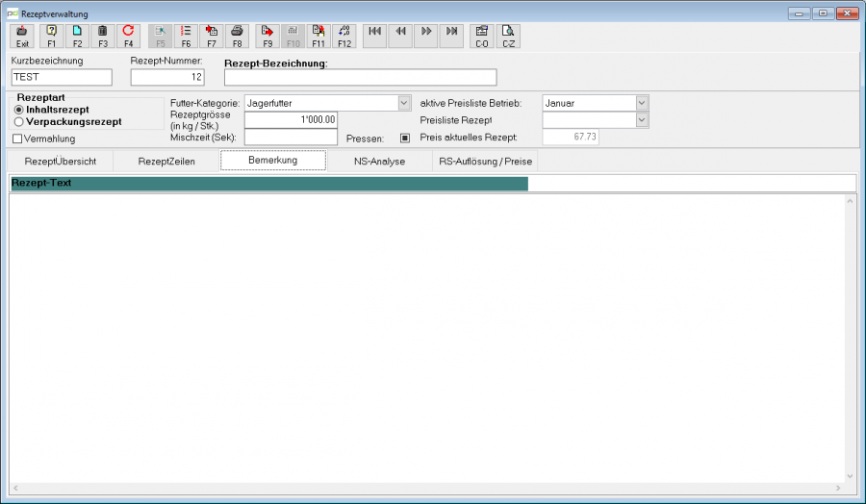866x504 pixels.
Task: Click the Mischzeit (Sek) input field
Action: (x=291, y=137)
